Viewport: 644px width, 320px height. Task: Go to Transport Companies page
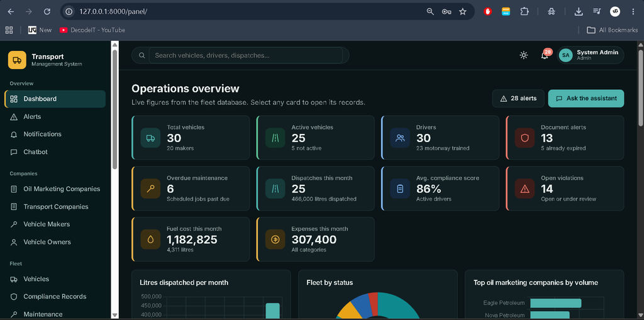(55, 207)
